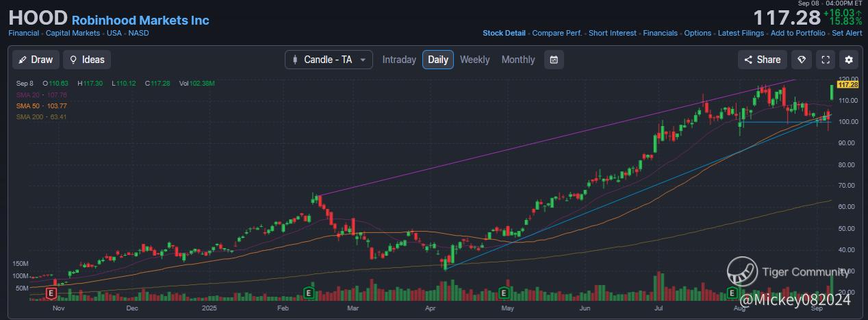Select the Daily timeframe

point(438,60)
